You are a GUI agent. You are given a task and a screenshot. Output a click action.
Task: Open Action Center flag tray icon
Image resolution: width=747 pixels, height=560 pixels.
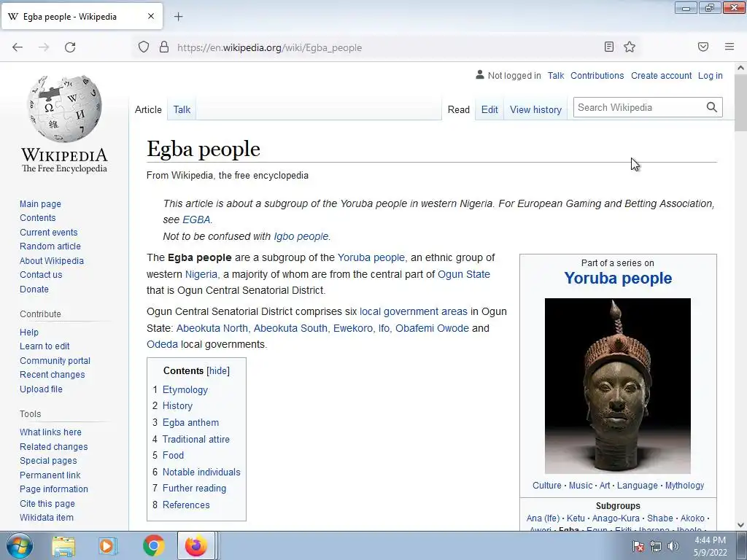click(638, 546)
